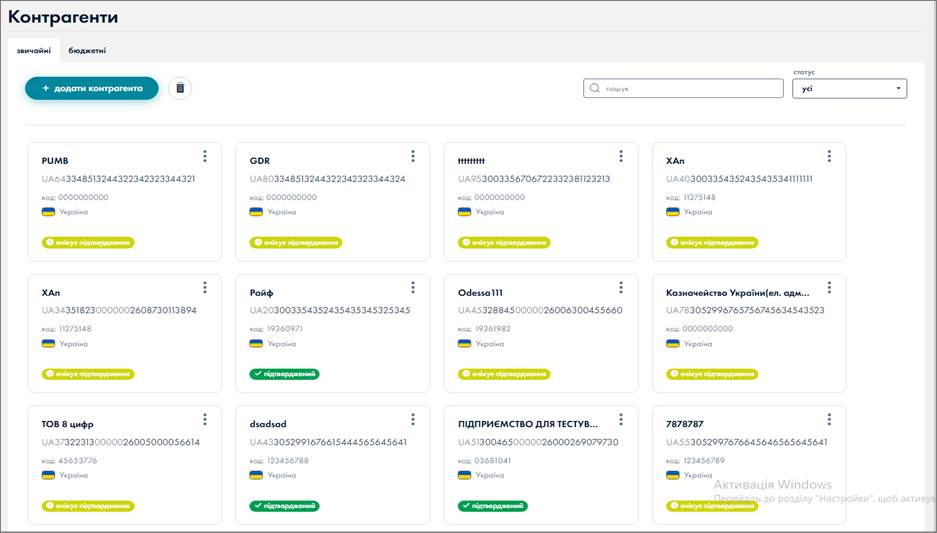The height and width of the screenshot is (533, 937).
Task: Open the three-dot menu on dsadsad card
Action: tap(413, 419)
